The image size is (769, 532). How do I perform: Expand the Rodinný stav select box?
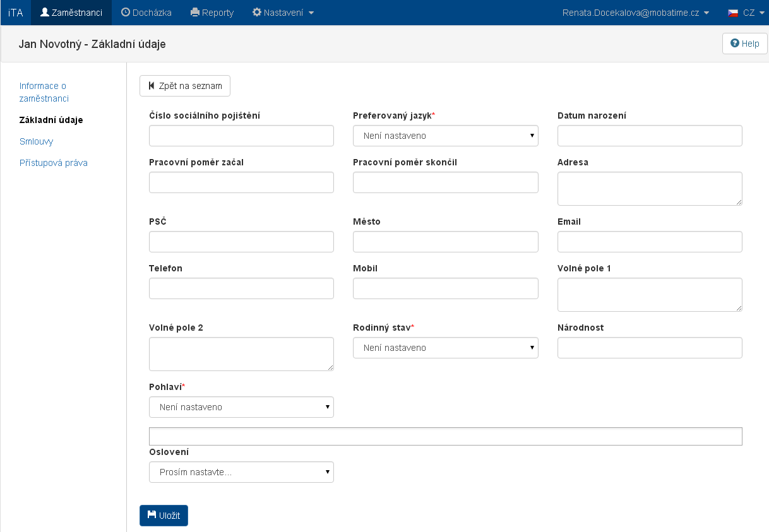pyautogui.click(x=445, y=348)
